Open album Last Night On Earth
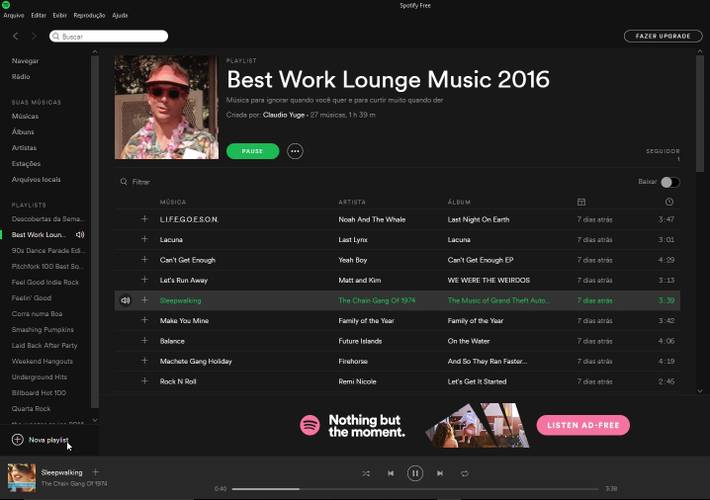 [478, 219]
